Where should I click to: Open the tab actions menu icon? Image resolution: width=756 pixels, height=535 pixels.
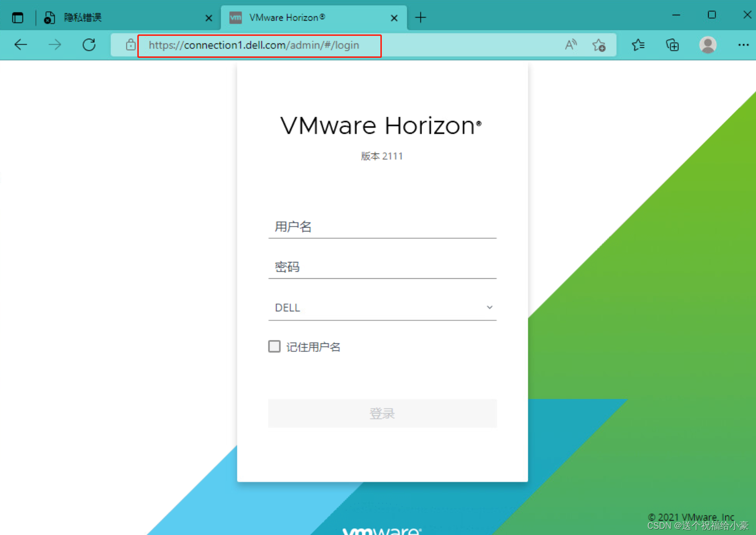[18, 18]
